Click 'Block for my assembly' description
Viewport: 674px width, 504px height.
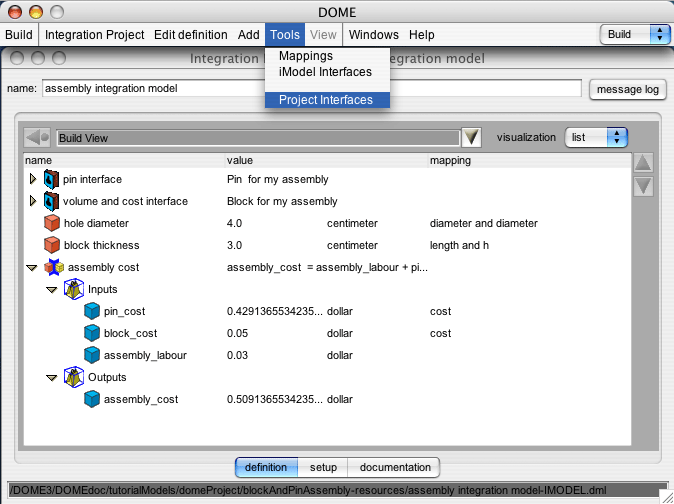[282, 201]
